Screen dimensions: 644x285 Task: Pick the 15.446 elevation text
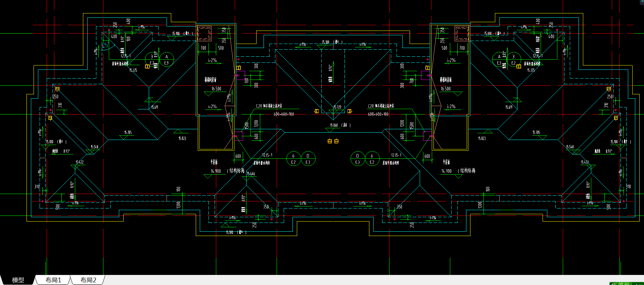point(251,174)
